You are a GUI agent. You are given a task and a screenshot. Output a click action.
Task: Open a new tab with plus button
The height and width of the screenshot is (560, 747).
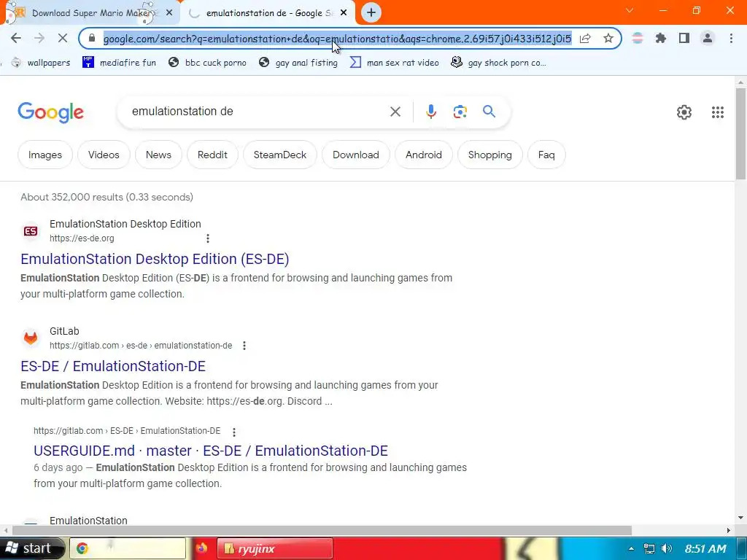(371, 12)
